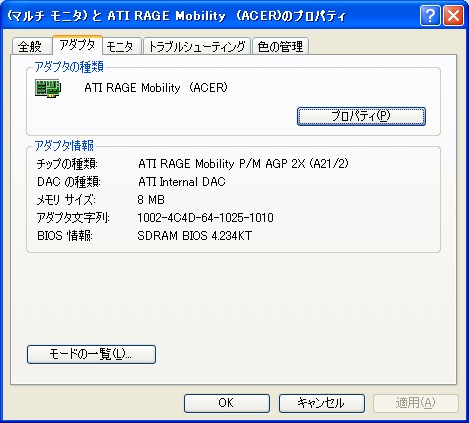Click the 8 MB memory size value
The height and width of the screenshot is (423, 469).
[151, 200]
